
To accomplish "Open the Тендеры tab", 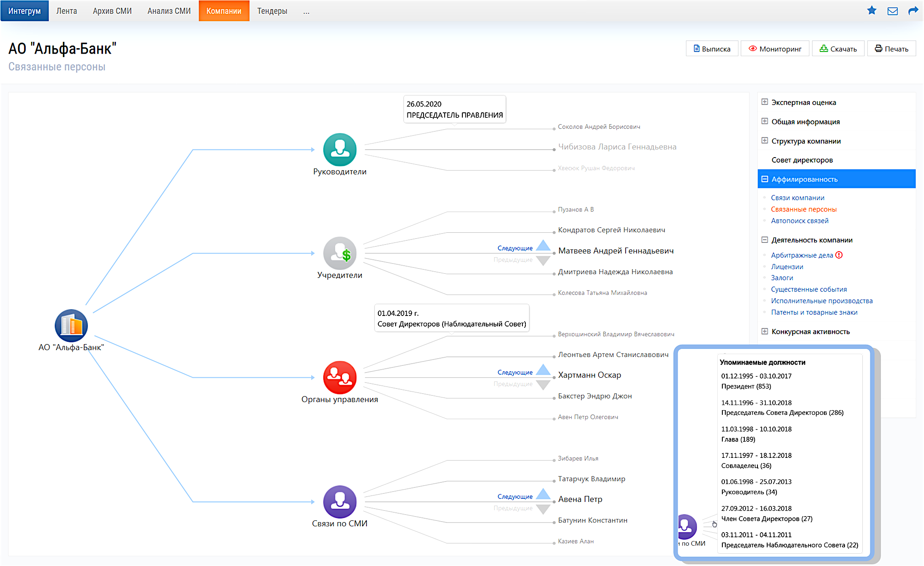I will click(272, 11).
